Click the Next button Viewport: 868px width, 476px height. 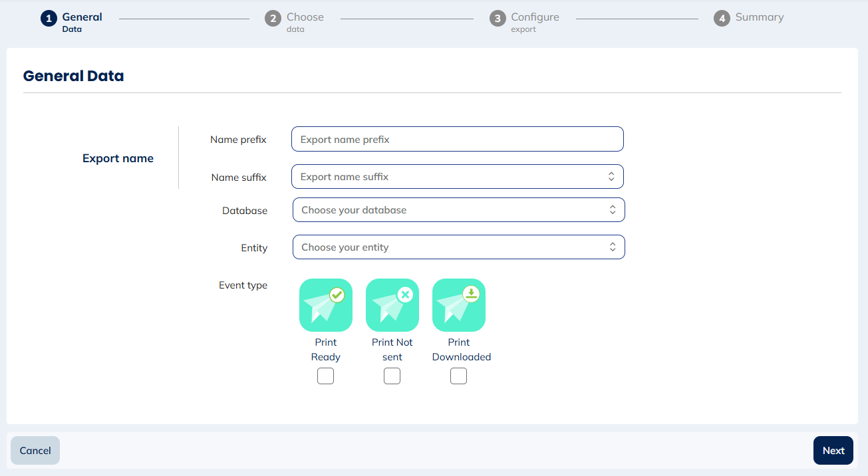coord(833,450)
